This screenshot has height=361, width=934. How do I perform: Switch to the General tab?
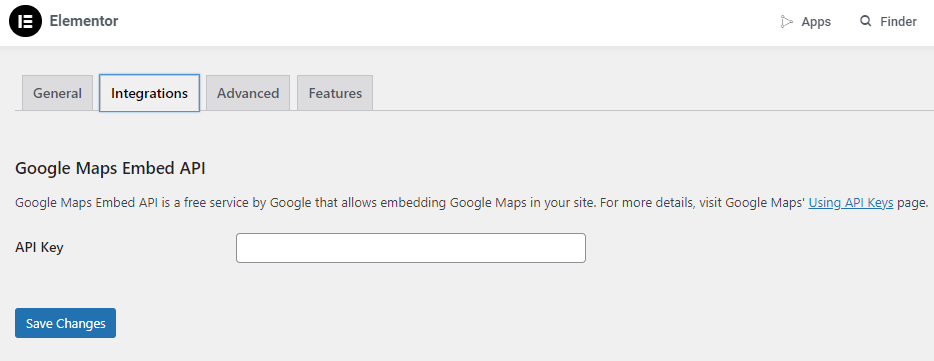[x=57, y=93]
